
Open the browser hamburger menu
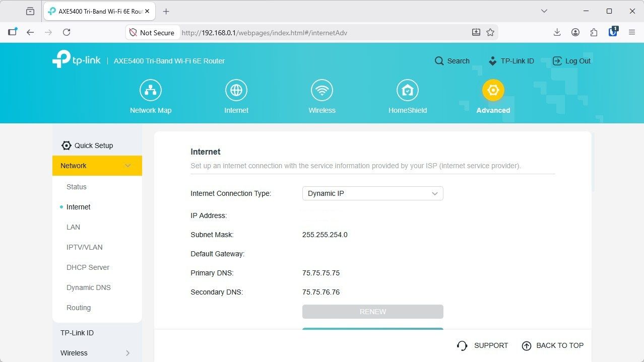click(x=632, y=32)
